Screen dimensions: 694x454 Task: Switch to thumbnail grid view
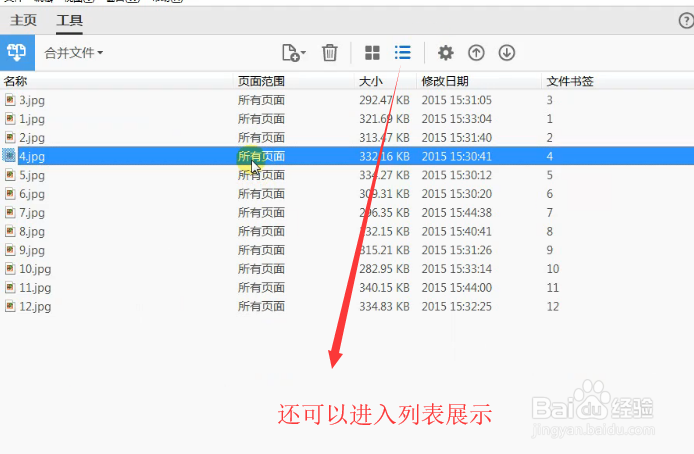point(372,53)
